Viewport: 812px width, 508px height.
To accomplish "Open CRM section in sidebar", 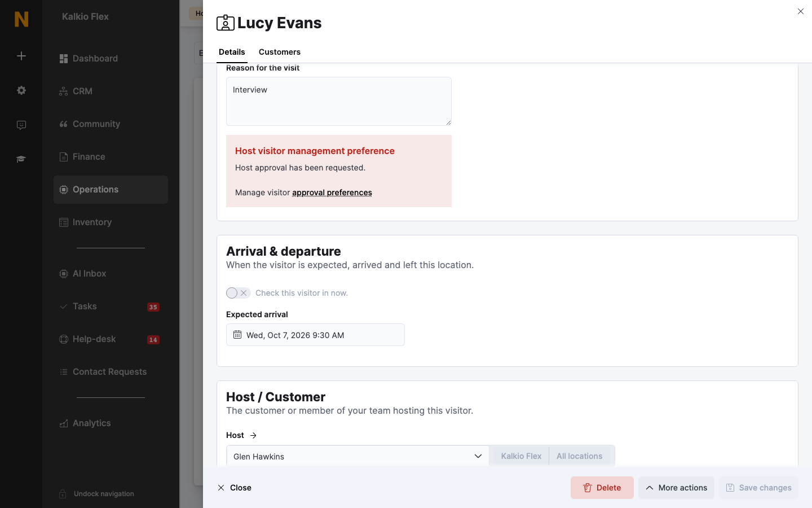I will coord(111,91).
